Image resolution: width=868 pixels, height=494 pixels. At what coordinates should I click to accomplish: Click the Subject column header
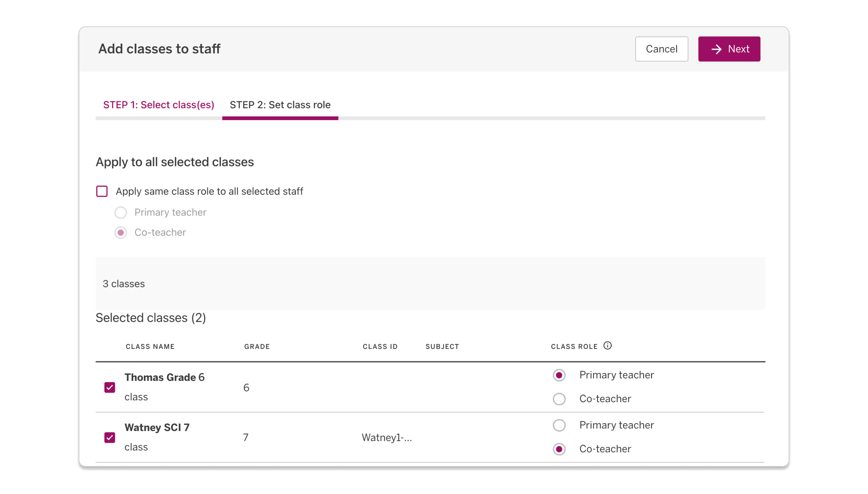(442, 346)
